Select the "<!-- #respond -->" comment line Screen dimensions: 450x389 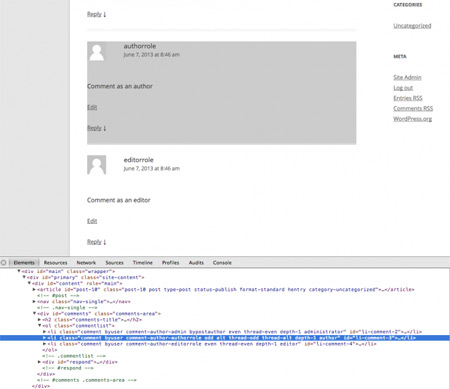click(68, 368)
